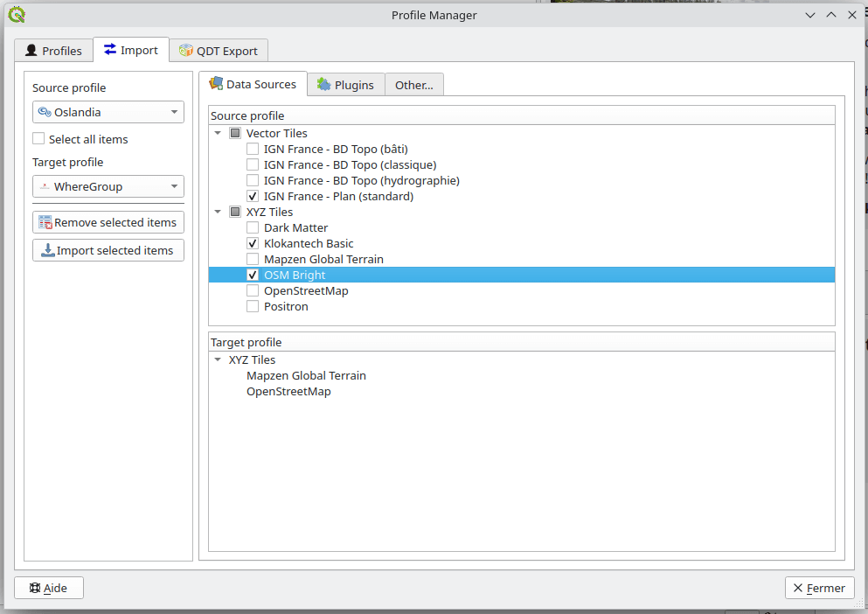Enable the Select all items checkbox
Image resolution: width=868 pixels, height=614 pixels.
click(38, 139)
